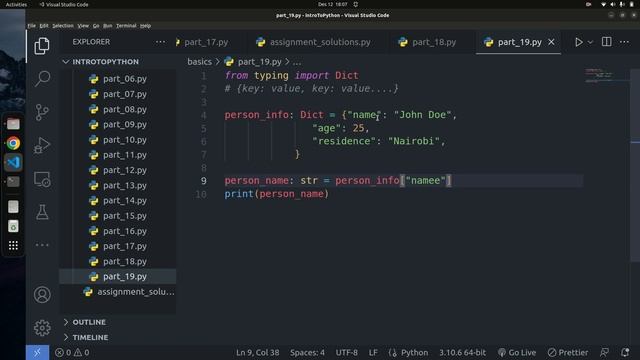Open the Run menu
Image resolution: width=640 pixels, height=360 pixels.
coord(108,26)
